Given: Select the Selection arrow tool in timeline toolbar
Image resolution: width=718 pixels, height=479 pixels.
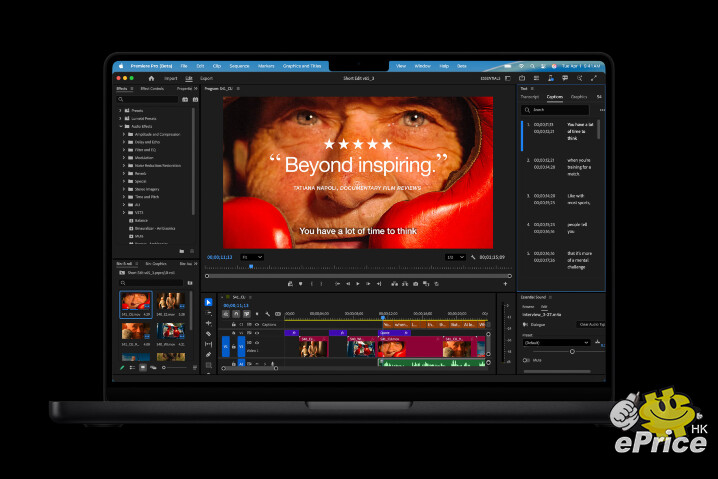Looking at the screenshot, I should (x=209, y=302).
